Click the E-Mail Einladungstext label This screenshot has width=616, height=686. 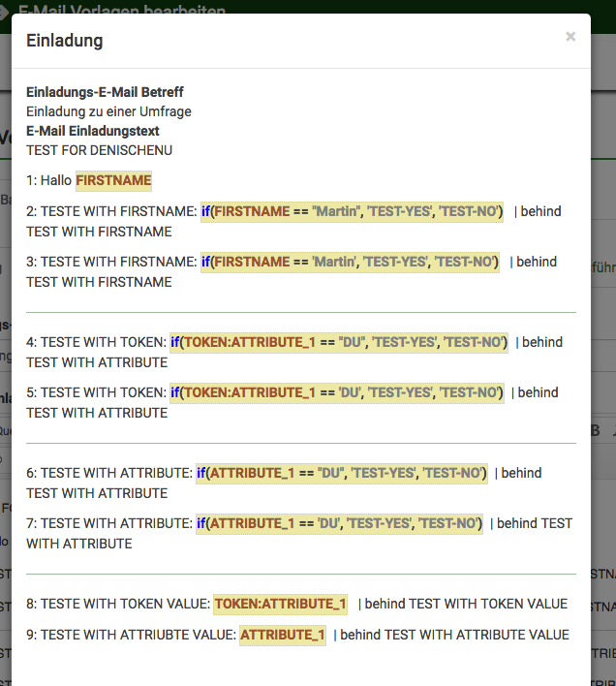(93, 131)
